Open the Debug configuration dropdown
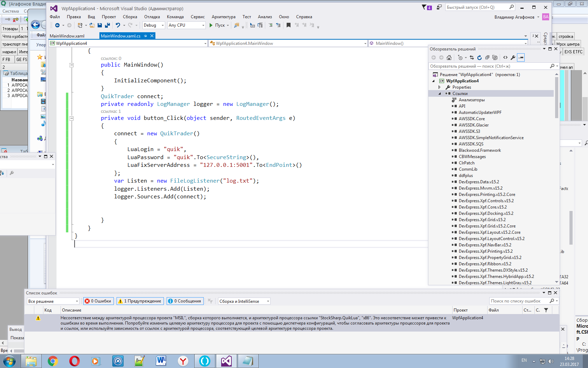 pos(153,25)
